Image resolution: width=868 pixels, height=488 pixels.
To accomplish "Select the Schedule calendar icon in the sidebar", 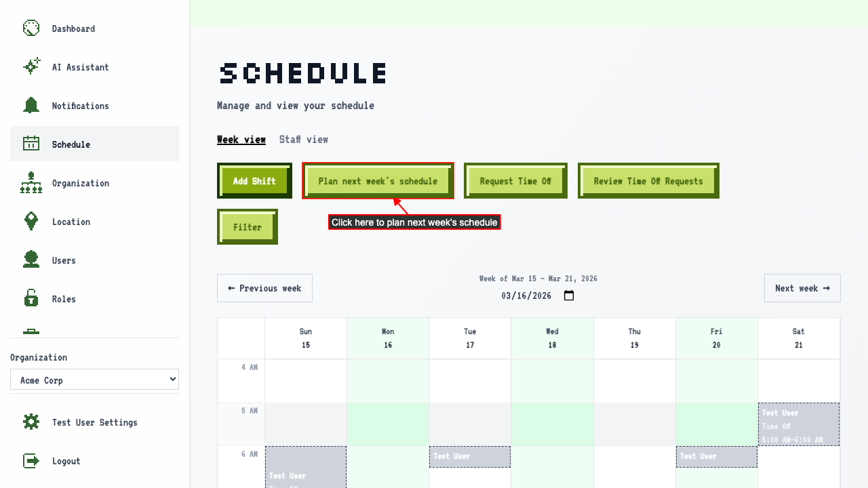I will tap(31, 144).
